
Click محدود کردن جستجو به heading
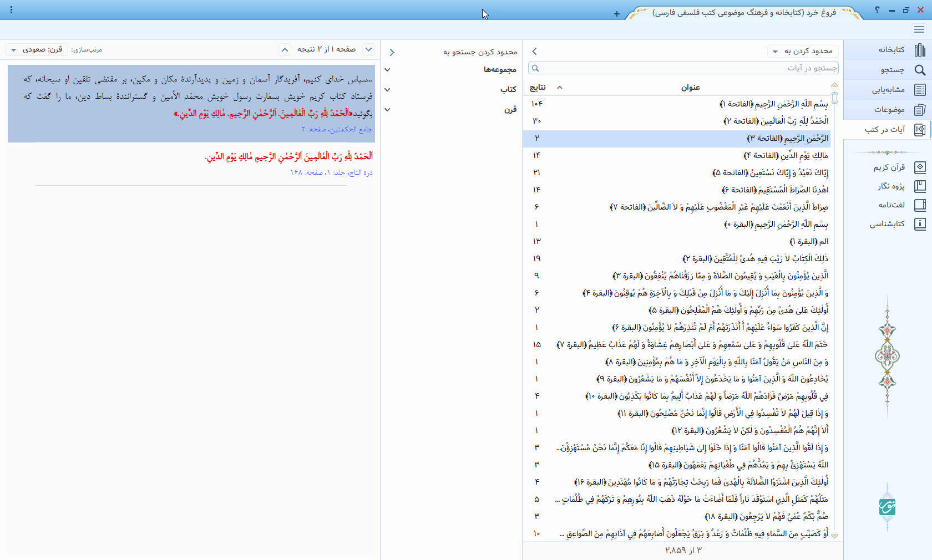[x=480, y=52]
